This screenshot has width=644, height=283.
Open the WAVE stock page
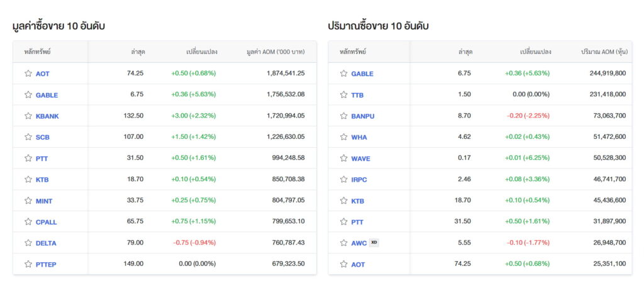[360, 158]
